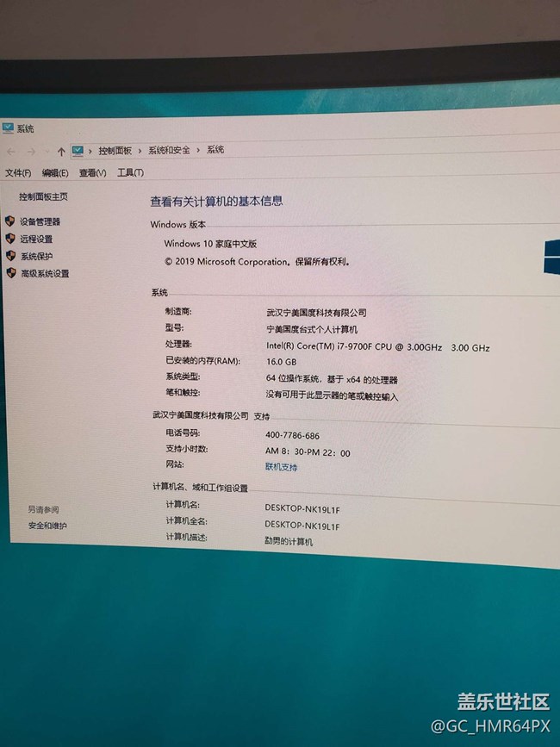
Task: Open the 安全和维护 link
Action: (47, 526)
